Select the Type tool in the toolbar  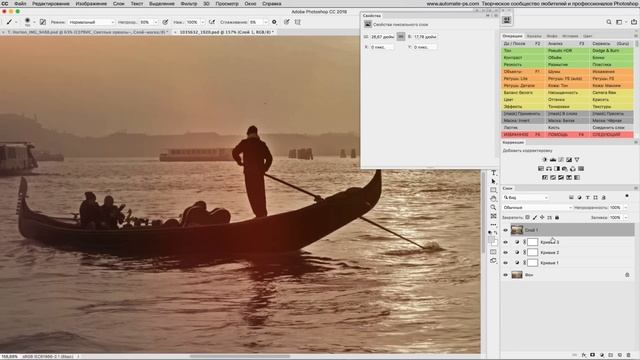coord(493,173)
